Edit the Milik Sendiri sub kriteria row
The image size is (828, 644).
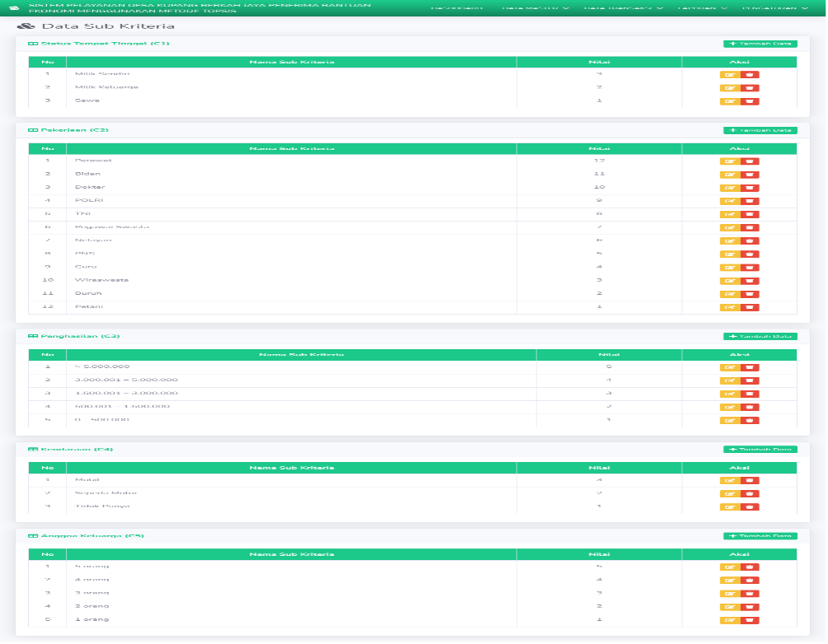[x=730, y=75]
